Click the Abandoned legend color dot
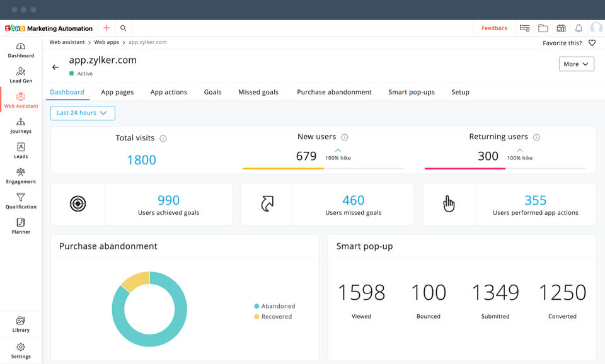605x364 pixels. [x=256, y=306]
